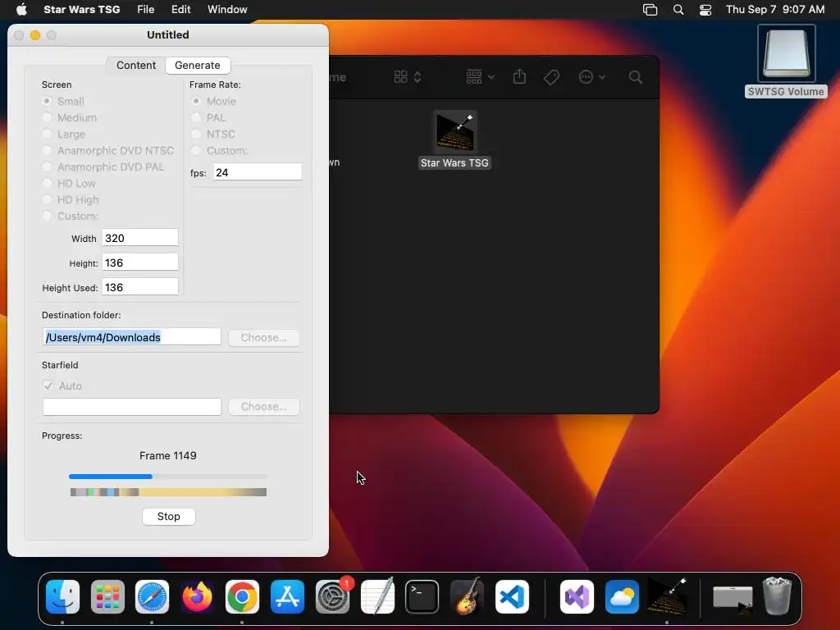The image size is (840, 630).
Task: Choose Anamorphic DVD PAL screen option
Action: [x=103, y=167]
